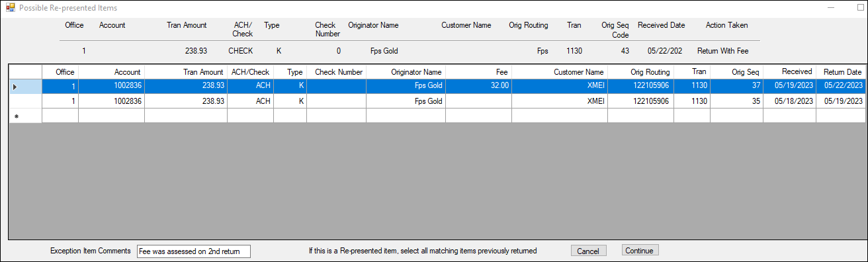Click the application icon in title bar
The height and width of the screenshot is (262, 868).
tap(10, 8)
